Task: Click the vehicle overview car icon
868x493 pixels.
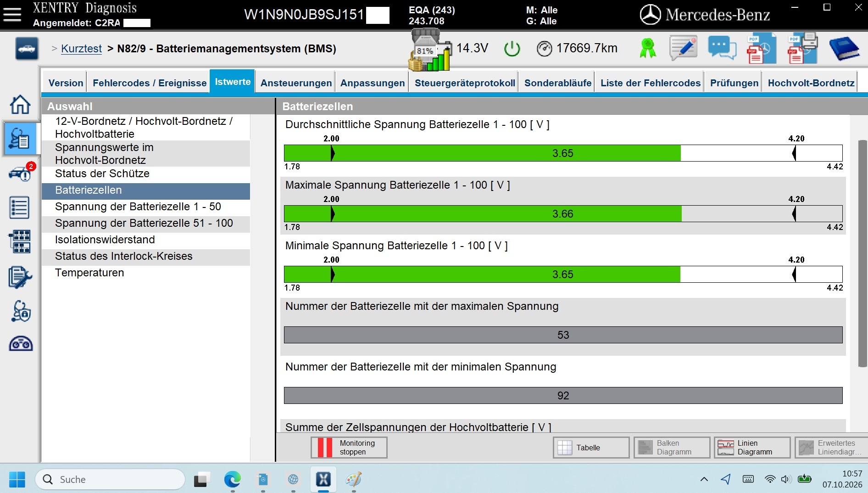Action: [x=27, y=49]
